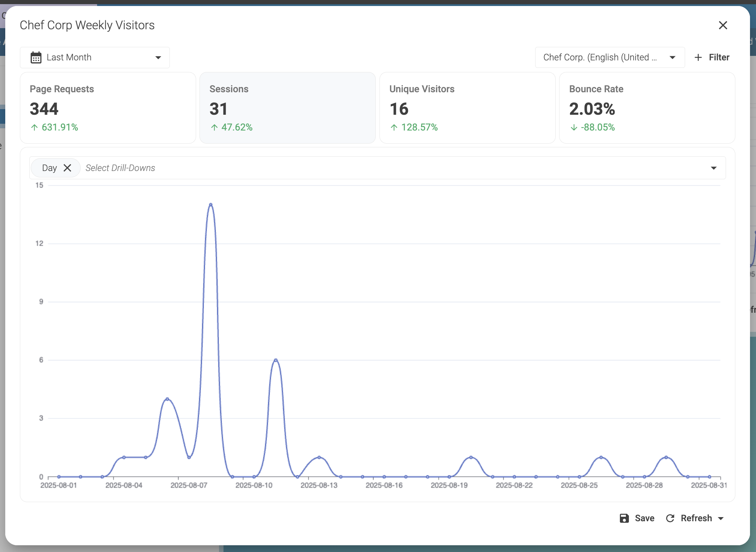Select the Sessions metric card

287,108
